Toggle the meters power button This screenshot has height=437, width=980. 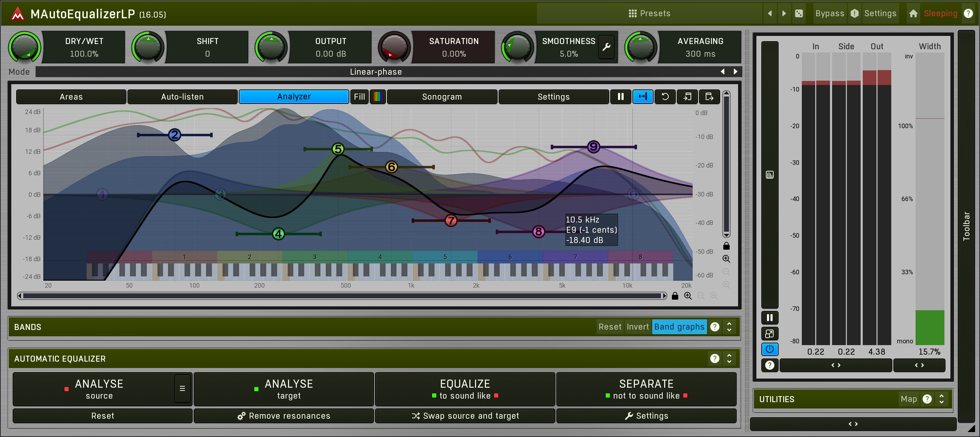[x=769, y=349]
